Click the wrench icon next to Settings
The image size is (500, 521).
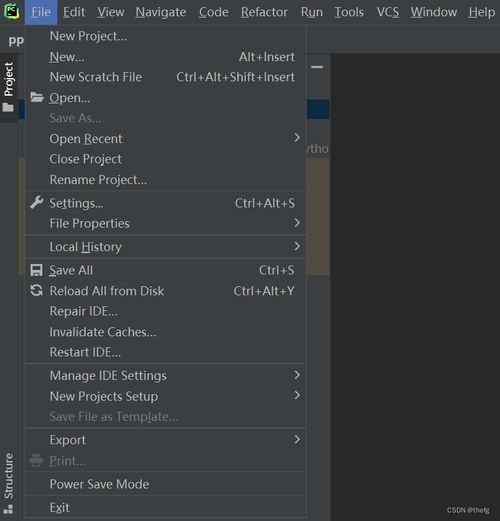(37, 203)
